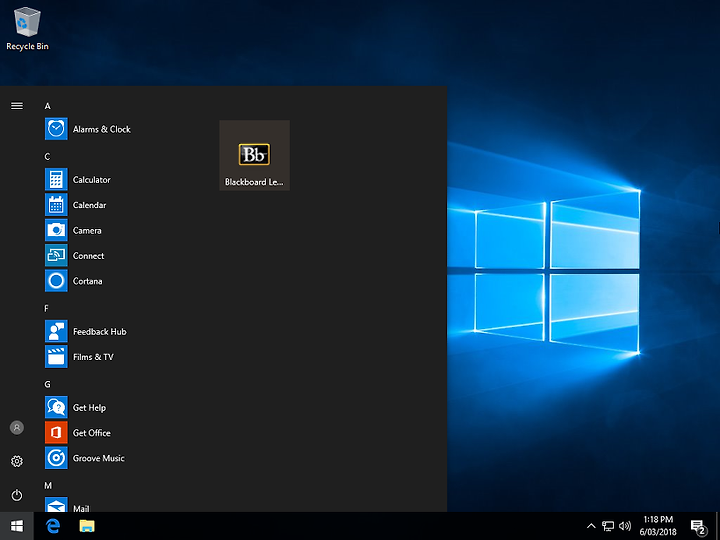Open Microsoft Edge from the taskbar
Screen dimensions: 720x540
coord(53,526)
